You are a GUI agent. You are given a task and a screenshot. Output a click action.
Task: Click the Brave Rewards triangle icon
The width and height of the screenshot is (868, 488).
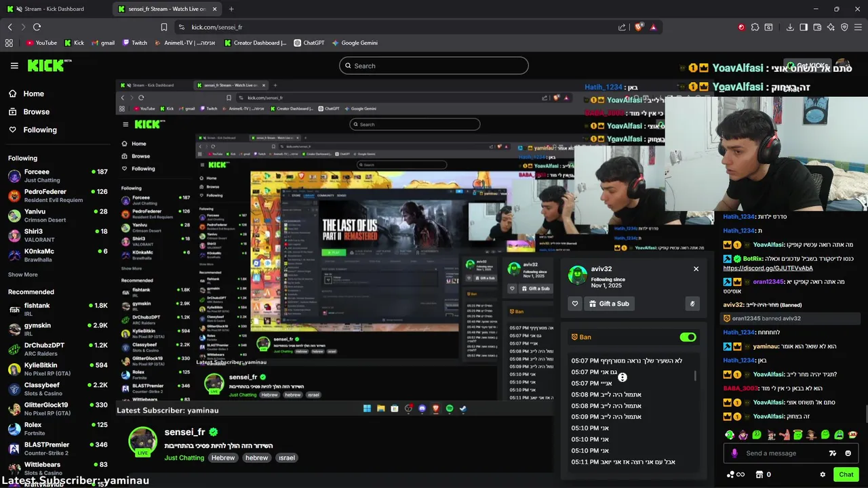click(x=653, y=27)
